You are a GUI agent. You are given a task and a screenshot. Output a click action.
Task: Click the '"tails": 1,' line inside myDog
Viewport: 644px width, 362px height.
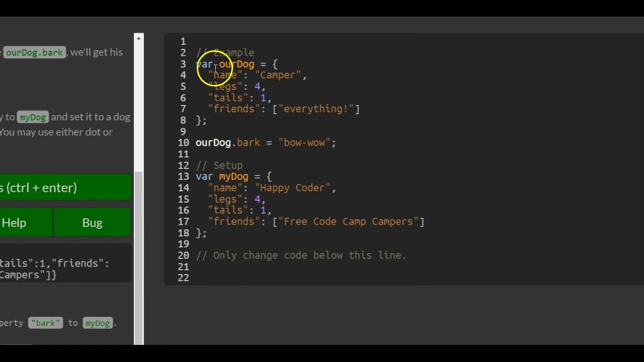pyautogui.click(x=239, y=210)
